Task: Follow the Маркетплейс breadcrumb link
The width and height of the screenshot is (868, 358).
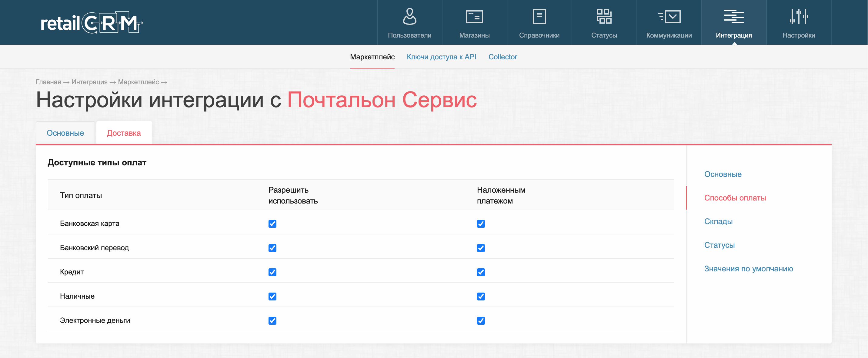Action: pyautogui.click(x=138, y=82)
